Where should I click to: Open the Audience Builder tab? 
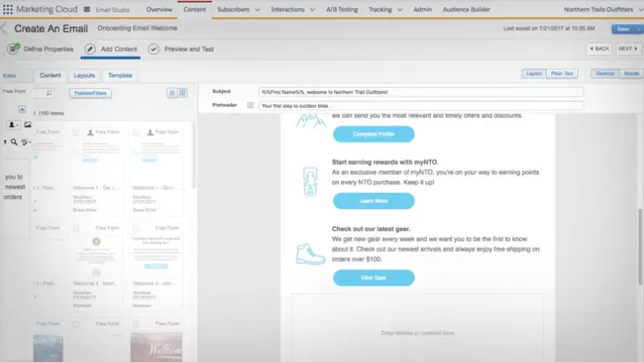467,10
